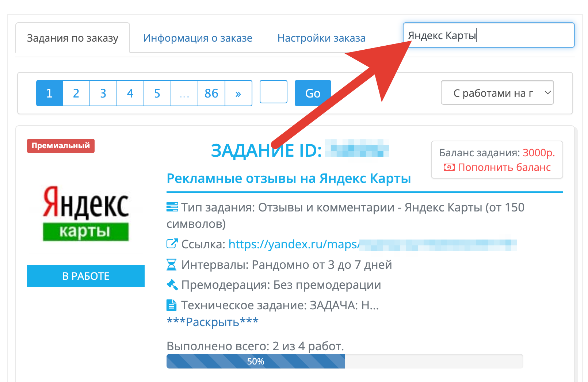Go to page 2
This screenshot has width=588, height=382.
click(76, 93)
